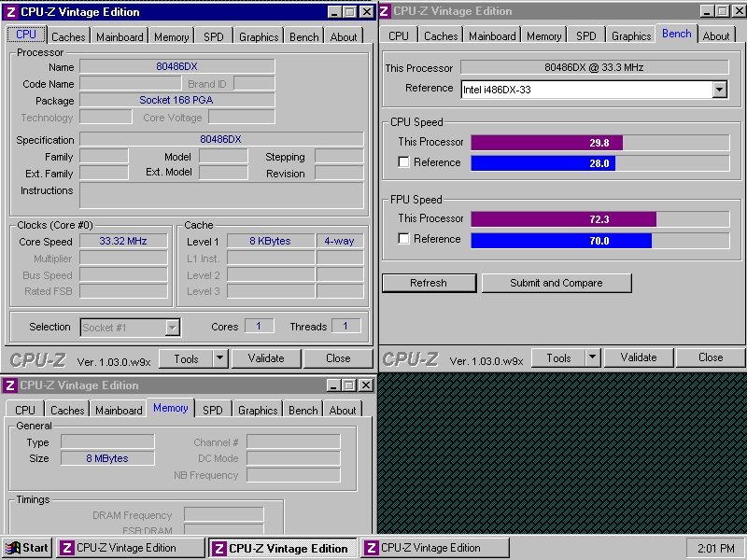Click purple FPU Speed This Processor bar 72.3
This screenshot has width=747, height=560.
point(564,219)
